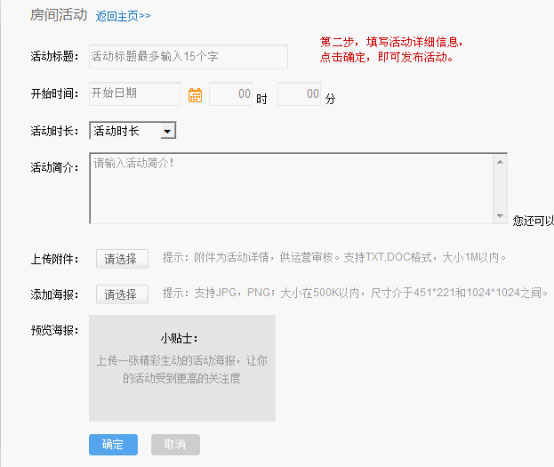Click the 开始日期 date field
The width and height of the screenshot is (554, 467).
135,94
